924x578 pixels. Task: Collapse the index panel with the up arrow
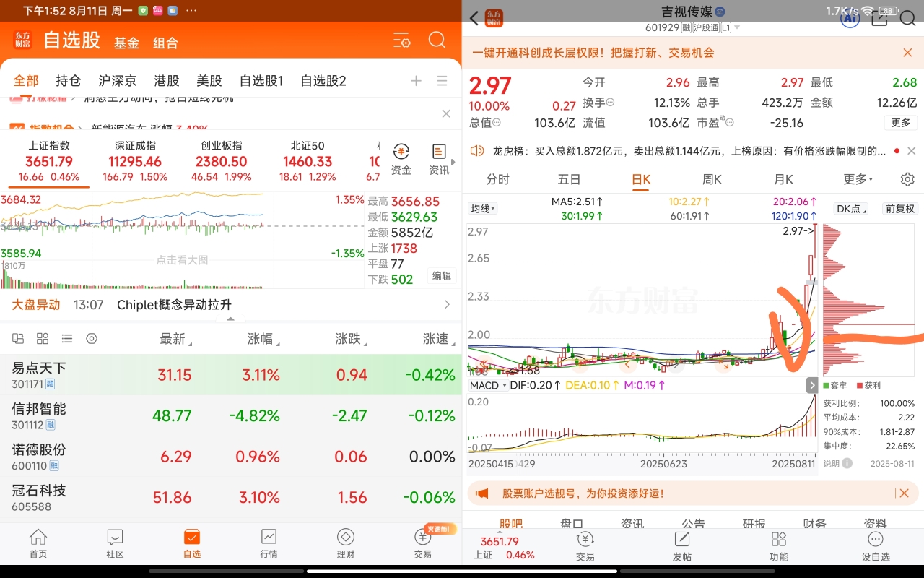pyautogui.click(x=230, y=319)
